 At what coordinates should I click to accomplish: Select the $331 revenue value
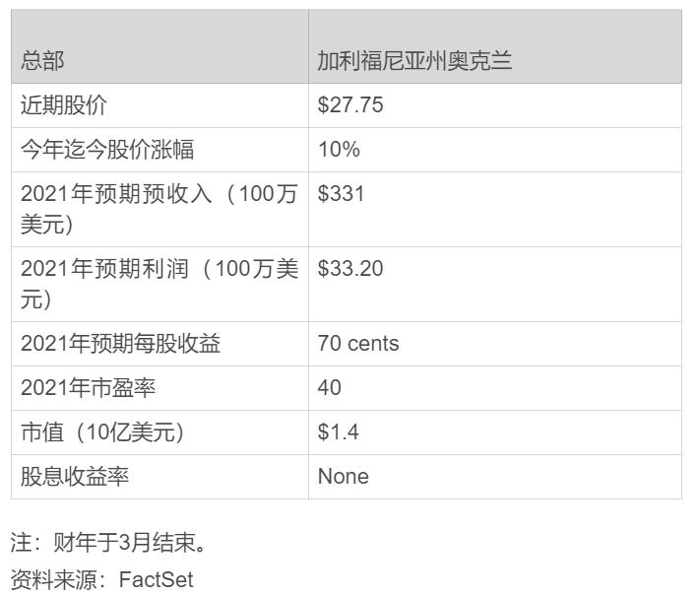[x=341, y=194]
